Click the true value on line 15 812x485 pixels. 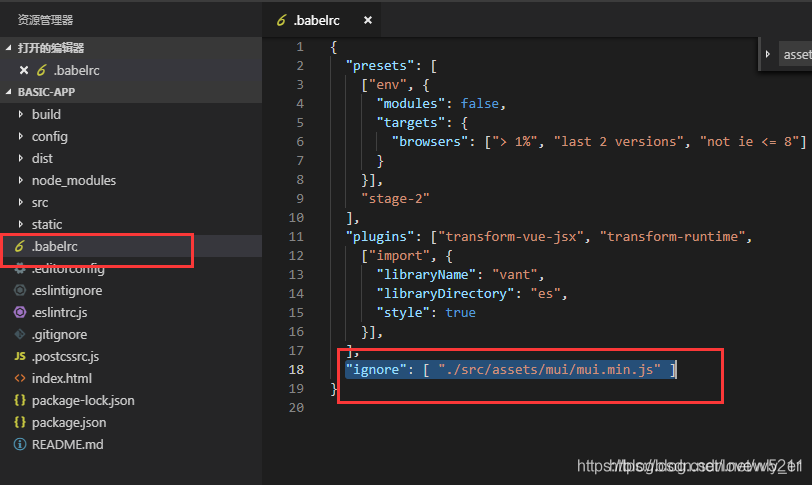click(460, 313)
